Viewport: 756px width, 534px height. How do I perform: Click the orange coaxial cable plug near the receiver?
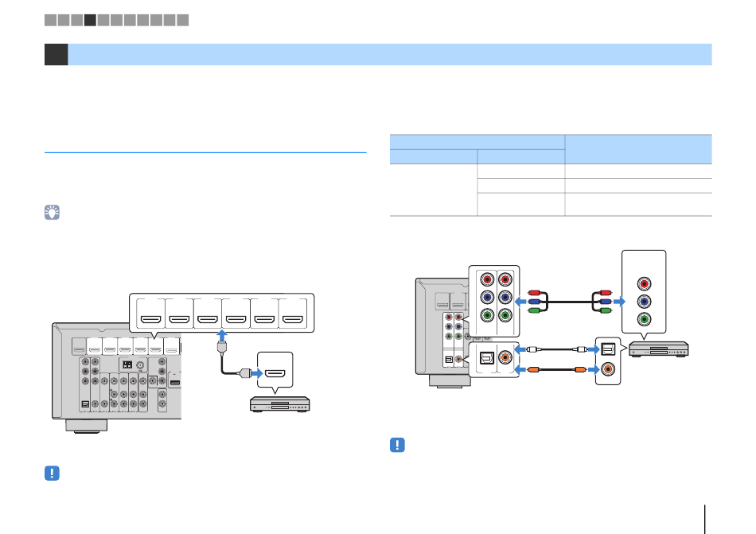point(532,369)
